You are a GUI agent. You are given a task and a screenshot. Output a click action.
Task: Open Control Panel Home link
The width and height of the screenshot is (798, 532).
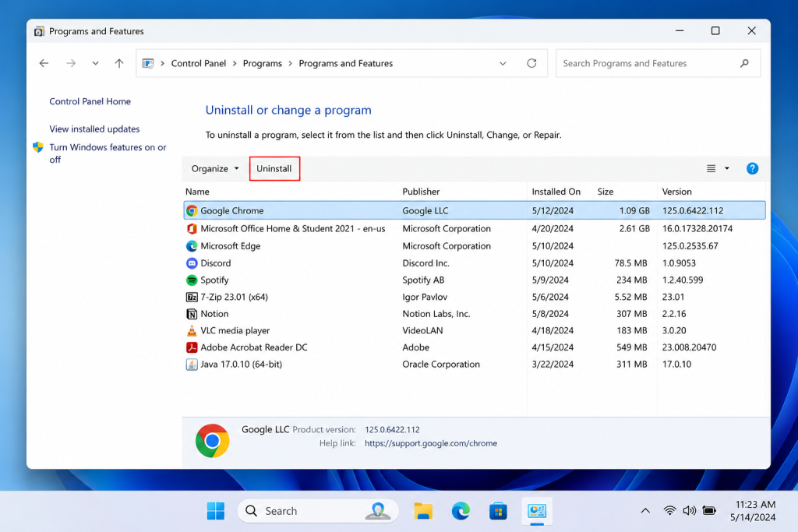(x=90, y=101)
